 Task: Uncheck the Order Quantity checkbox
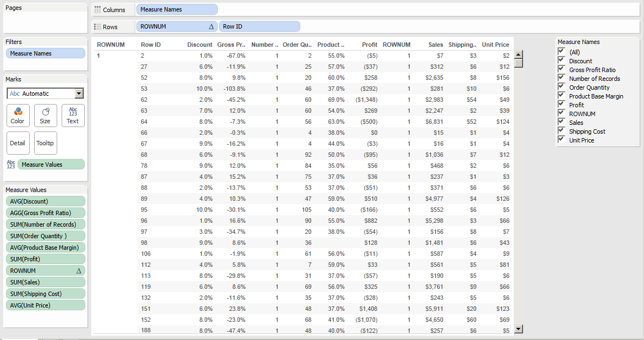coord(562,86)
